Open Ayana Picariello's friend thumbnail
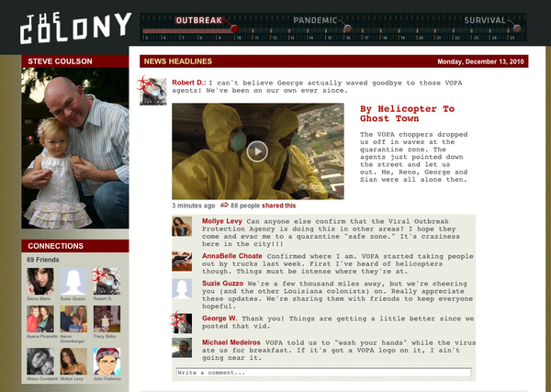Screen dimensions: 551x392 click(x=40, y=319)
